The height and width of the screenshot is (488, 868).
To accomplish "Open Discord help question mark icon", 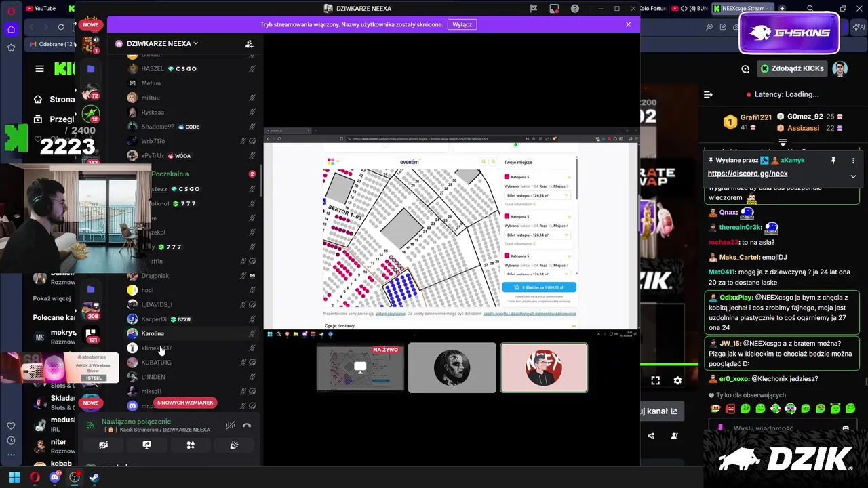I will point(575,9).
